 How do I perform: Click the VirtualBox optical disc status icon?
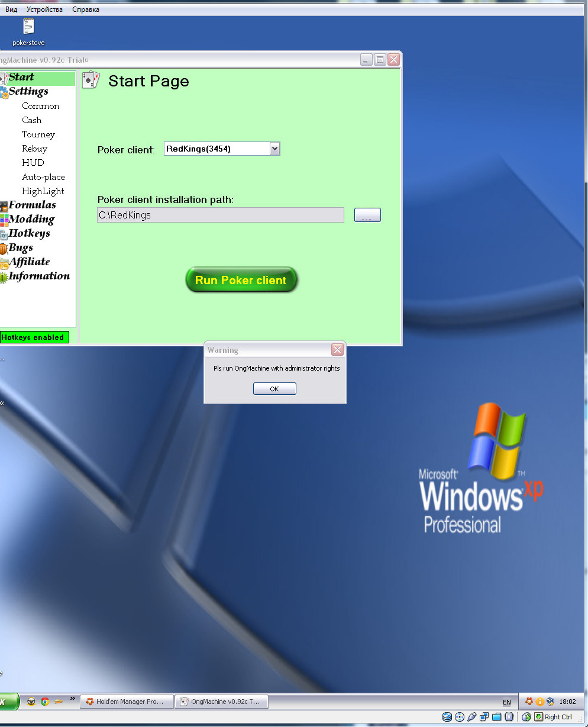click(459, 717)
